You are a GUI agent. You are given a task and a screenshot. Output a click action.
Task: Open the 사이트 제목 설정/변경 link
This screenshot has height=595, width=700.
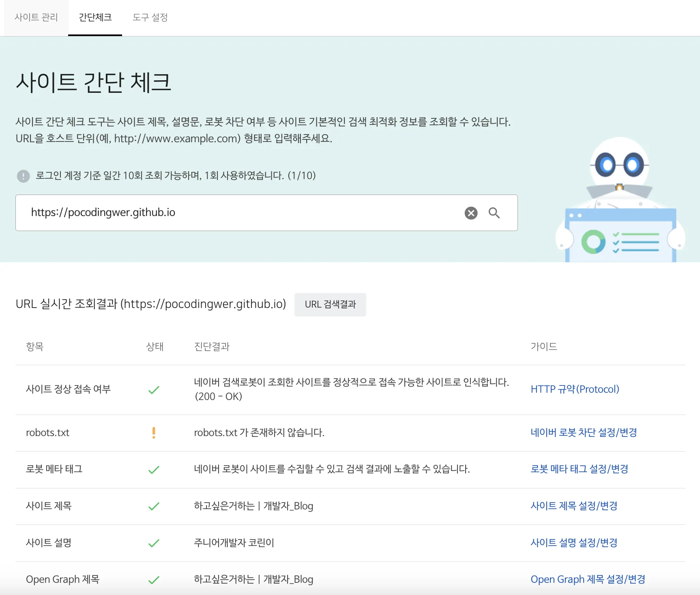(x=574, y=506)
